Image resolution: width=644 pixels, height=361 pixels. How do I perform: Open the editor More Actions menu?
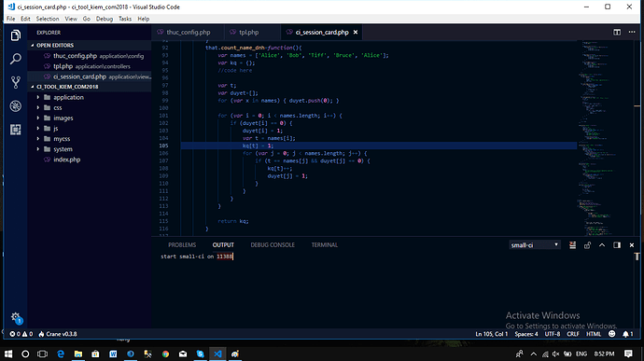pyautogui.click(x=632, y=32)
